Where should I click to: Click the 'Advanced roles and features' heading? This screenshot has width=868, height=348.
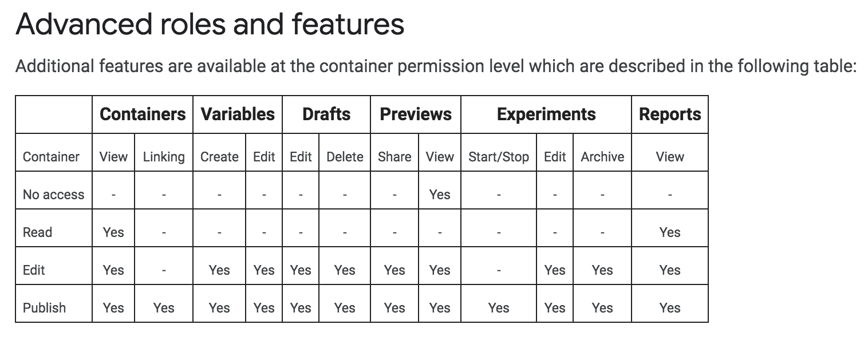click(x=210, y=25)
